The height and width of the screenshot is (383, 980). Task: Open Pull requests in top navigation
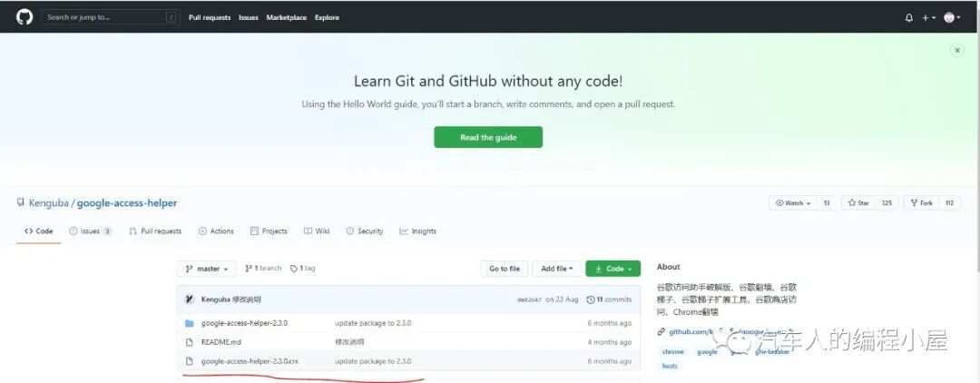click(210, 17)
